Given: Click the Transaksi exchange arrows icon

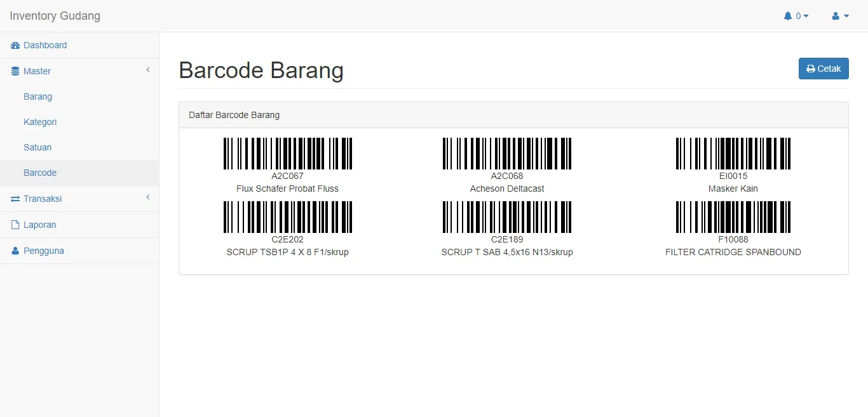Looking at the screenshot, I should pos(15,199).
